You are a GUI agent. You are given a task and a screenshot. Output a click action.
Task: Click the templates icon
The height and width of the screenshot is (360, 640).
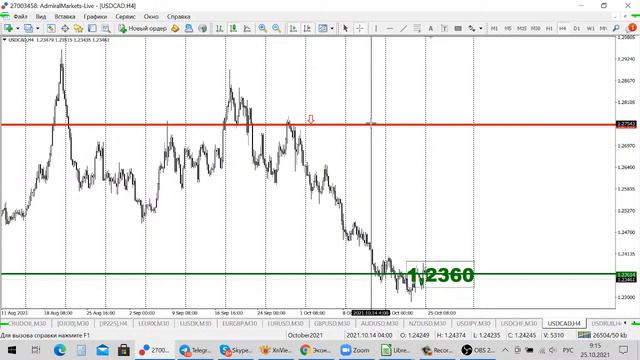pos(323,28)
